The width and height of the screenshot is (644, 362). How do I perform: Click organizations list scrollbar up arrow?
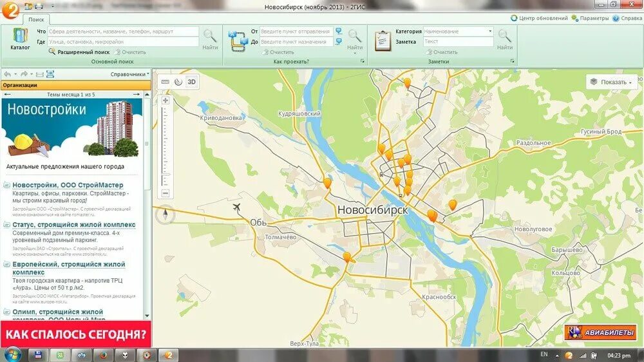point(147,95)
